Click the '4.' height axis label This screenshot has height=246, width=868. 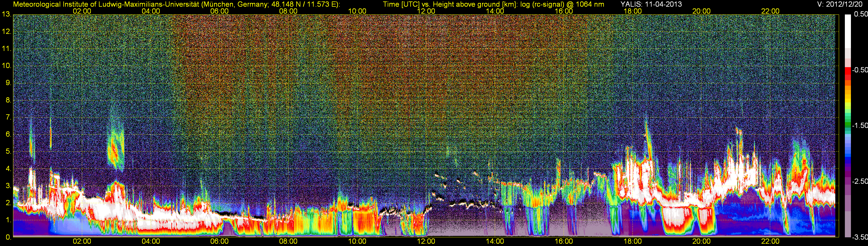click(8, 169)
